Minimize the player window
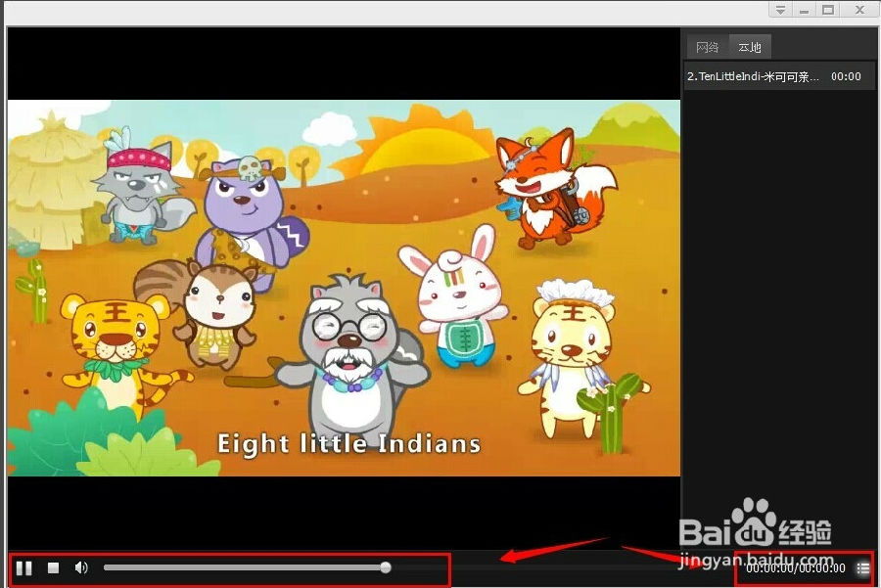 click(x=805, y=10)
